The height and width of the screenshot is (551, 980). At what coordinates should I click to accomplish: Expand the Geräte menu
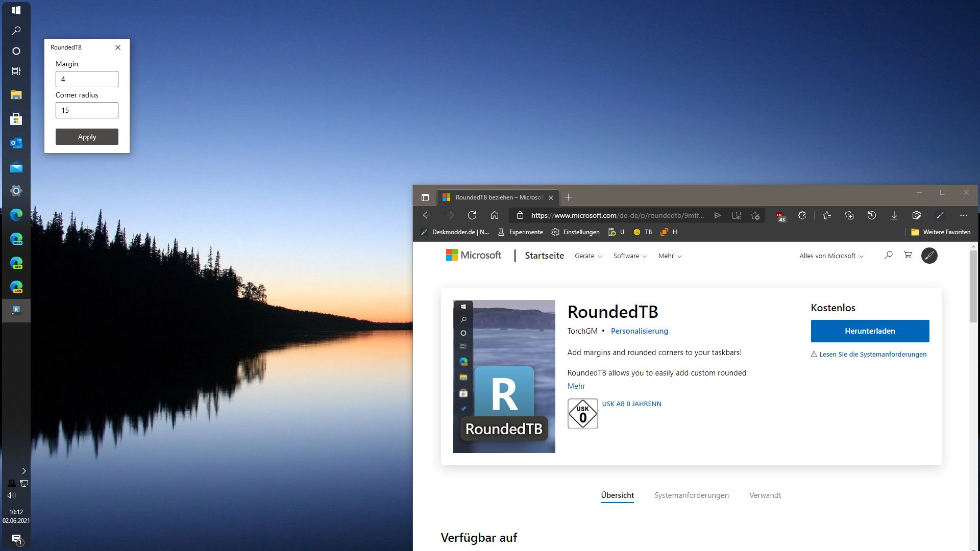point(589,256)
